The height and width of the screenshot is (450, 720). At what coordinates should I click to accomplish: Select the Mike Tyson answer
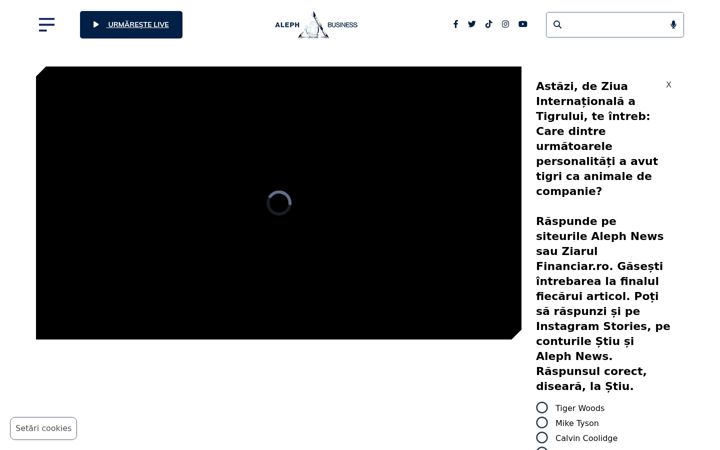[x=542, y=422]
